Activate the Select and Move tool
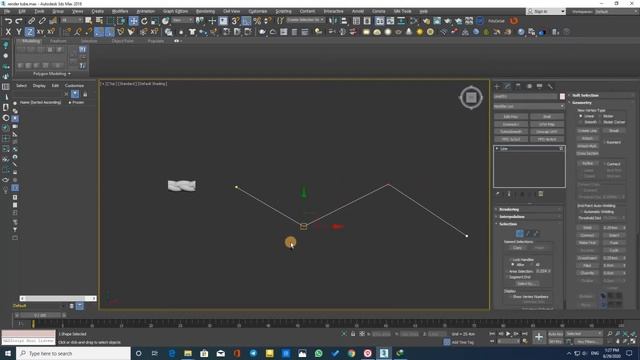The image size is (640, 360). 133,21
